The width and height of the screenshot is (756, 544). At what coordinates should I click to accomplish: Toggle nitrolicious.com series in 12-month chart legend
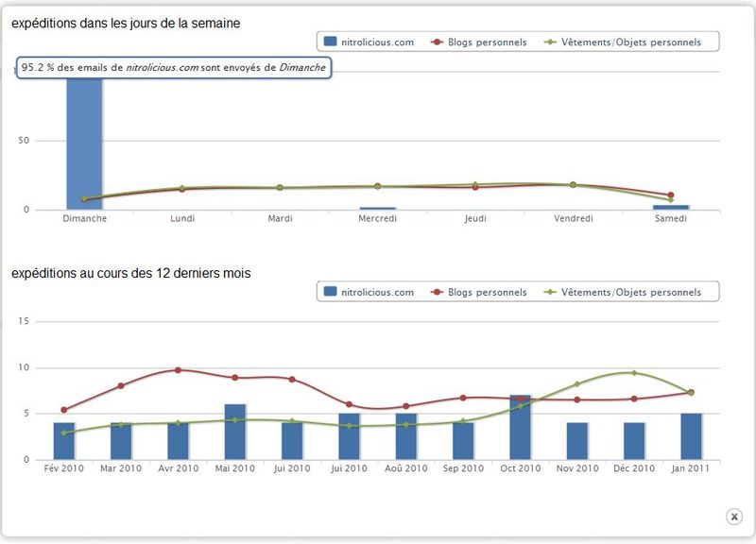[x=369, y=292]
